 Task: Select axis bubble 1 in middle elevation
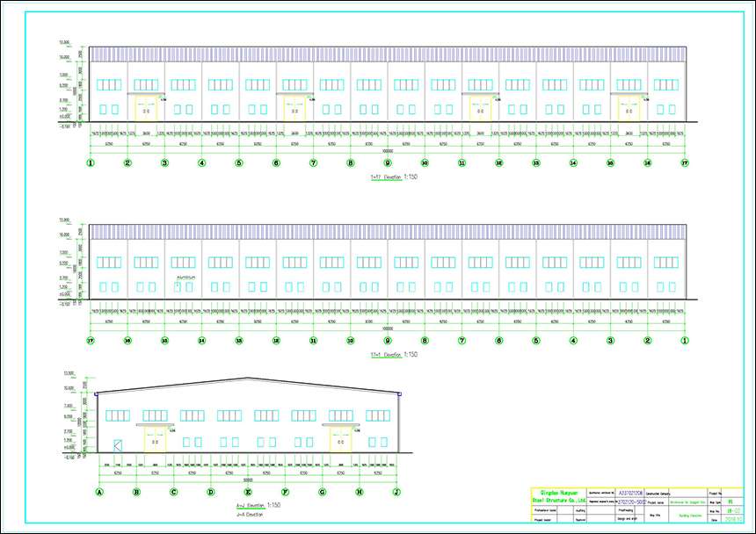[685, 340]
